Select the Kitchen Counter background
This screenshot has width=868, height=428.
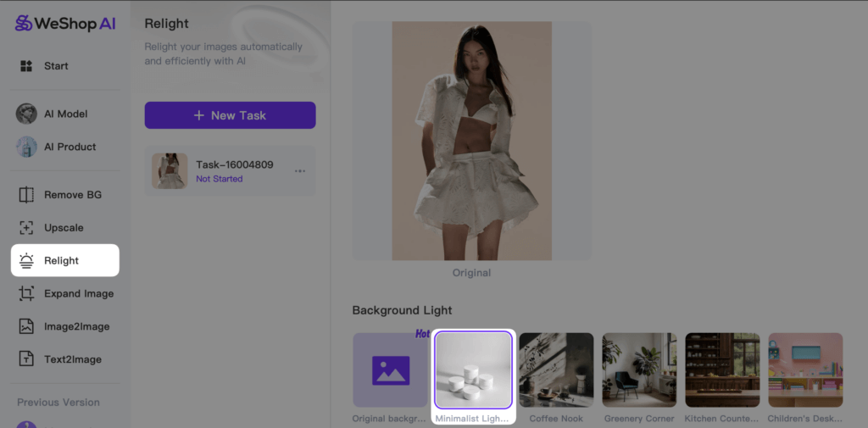722,370
